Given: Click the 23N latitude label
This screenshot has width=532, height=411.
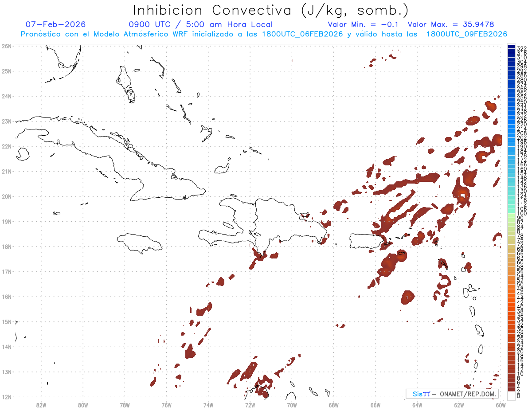Looking at the screenshot, I should (x=7, y=121).
